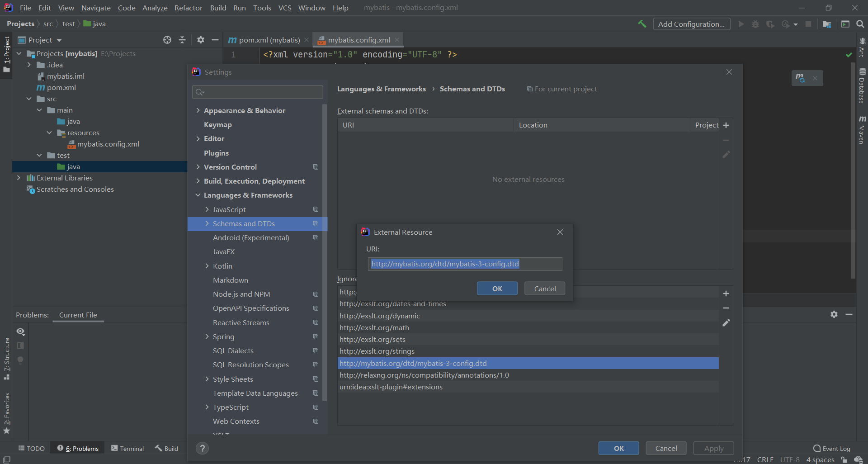868x464 pixels.
Task: Edit selected ignored schema pencil icon
Action: pyautogui.click(x=726, y=322)
